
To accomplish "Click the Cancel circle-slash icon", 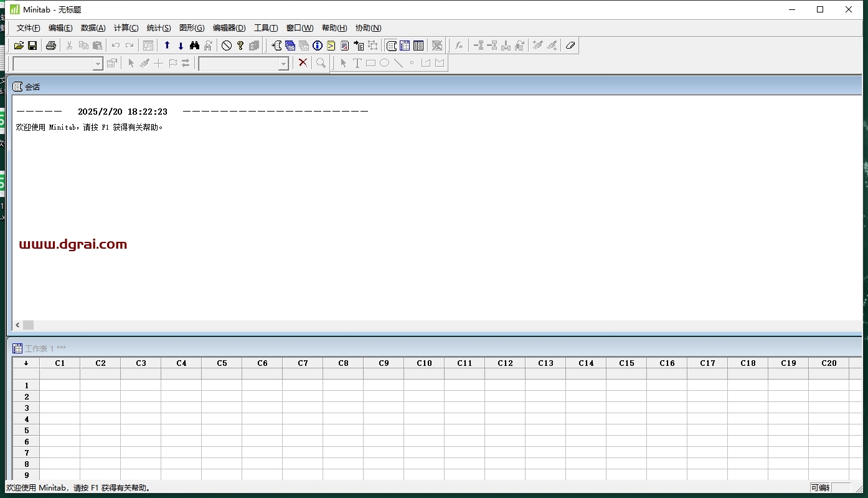I will 227,45.
